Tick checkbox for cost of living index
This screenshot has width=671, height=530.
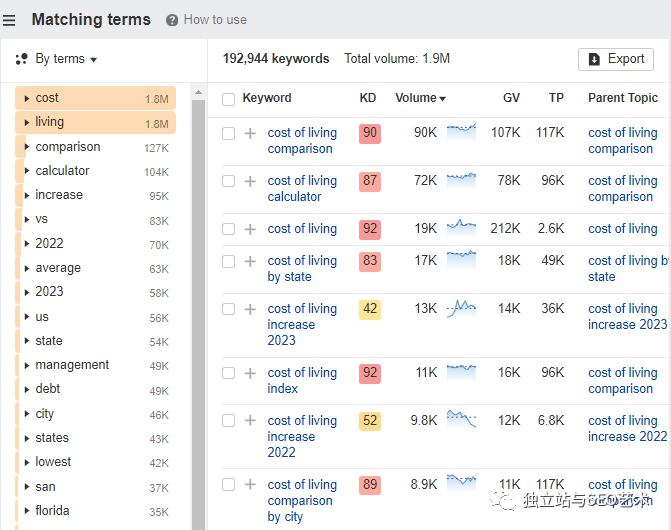[229, 373]
